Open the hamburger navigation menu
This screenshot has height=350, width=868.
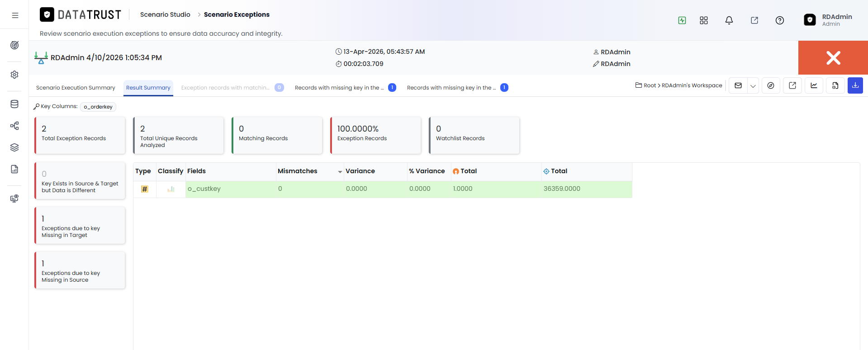pos(15,15)
